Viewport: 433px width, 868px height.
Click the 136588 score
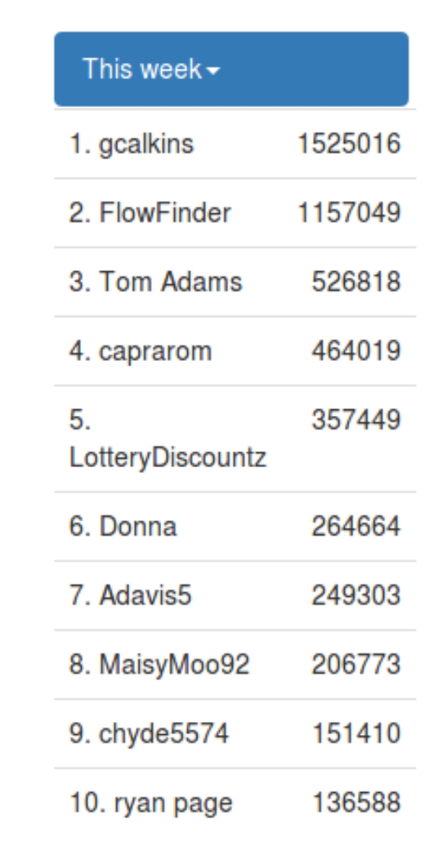(356, 803)
